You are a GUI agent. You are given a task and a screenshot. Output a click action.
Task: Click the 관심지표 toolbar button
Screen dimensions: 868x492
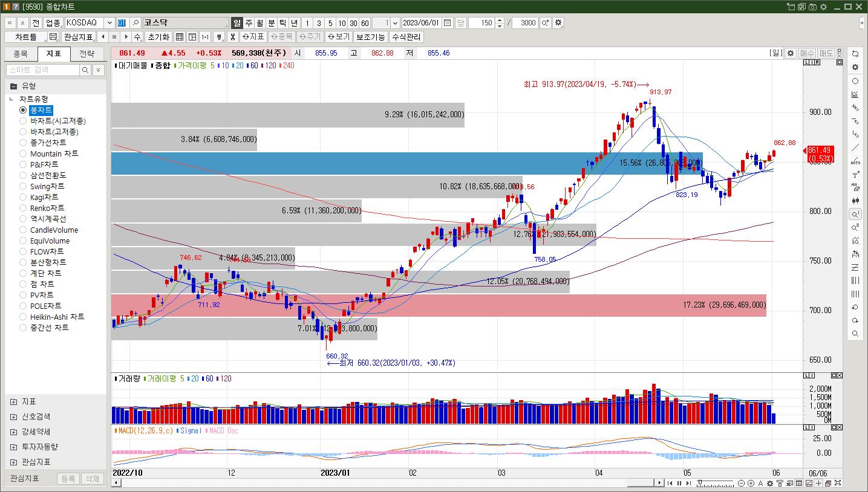pyautogui.click(x=77, y=37)
